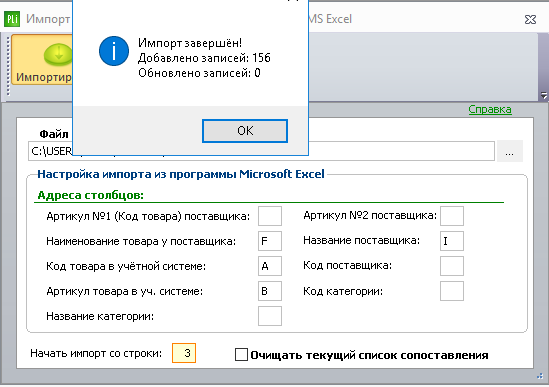
Task: Close the import from MS Excel window
Action: coord(530,19)
